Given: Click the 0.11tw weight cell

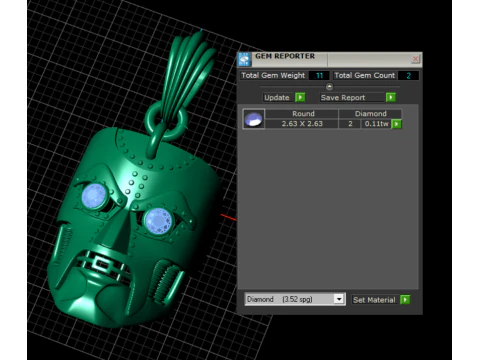Looking at the screenshot, I should tap(376, 124).
